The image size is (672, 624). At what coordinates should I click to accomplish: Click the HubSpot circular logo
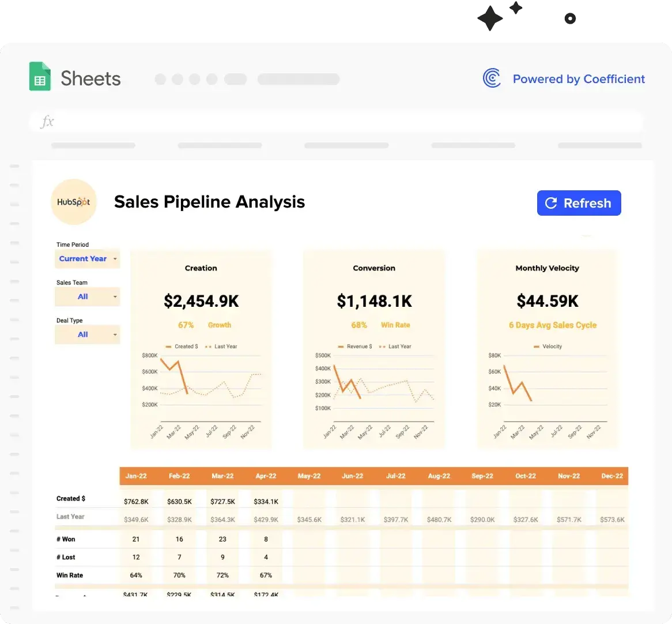74,202
